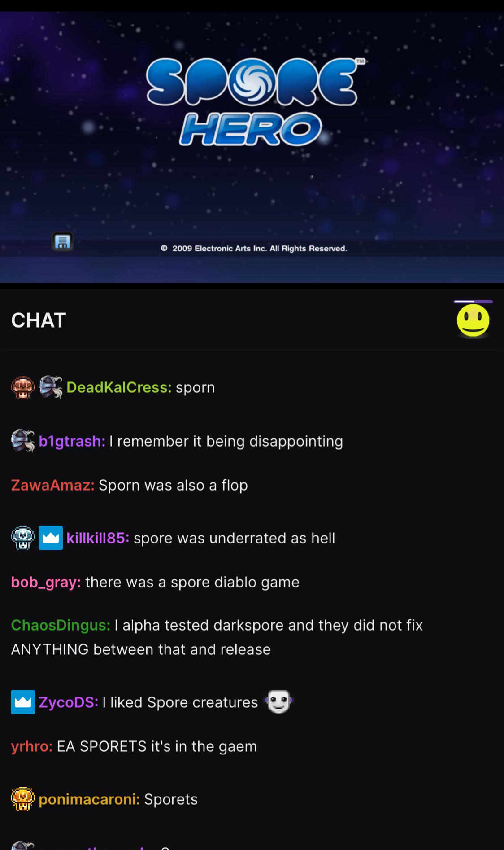Click ponimacaroni's golden mushroom badge
The width and height of the screenshot is (504, 850).
click(x=23, y=799)
